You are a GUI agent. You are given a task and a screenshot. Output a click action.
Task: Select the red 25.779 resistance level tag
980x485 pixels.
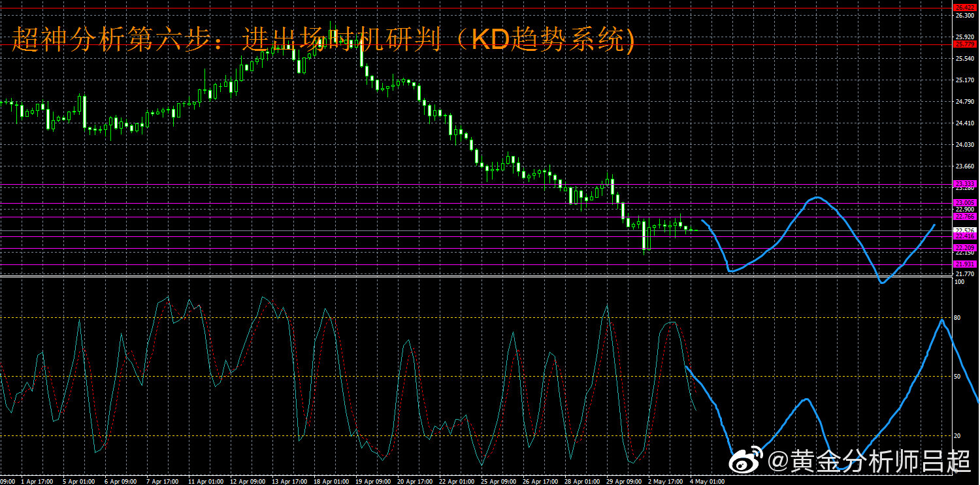(965, 44)
